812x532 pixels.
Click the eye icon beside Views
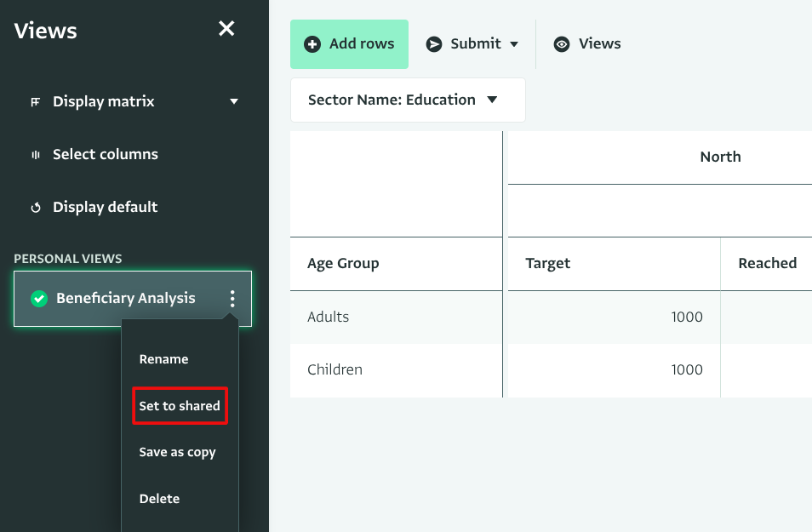(561, 44)
